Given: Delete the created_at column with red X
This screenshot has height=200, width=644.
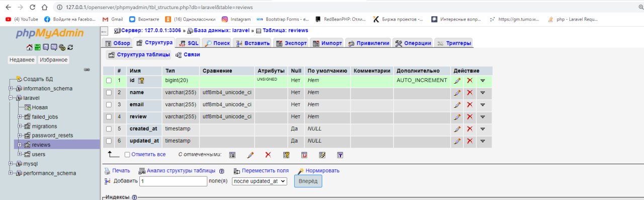Looking at the screenshot, I should pos(470,129).
